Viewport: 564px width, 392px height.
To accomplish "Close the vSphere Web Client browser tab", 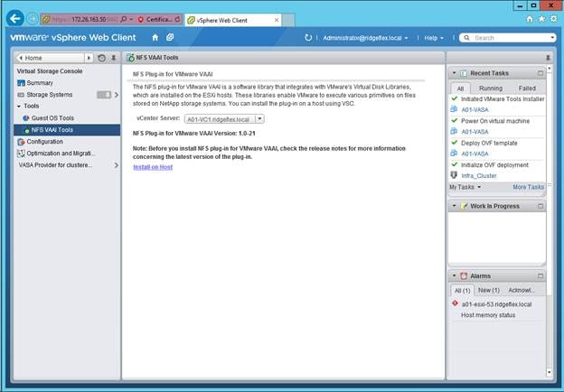I will pyautogui.click(x=277, y=20).
